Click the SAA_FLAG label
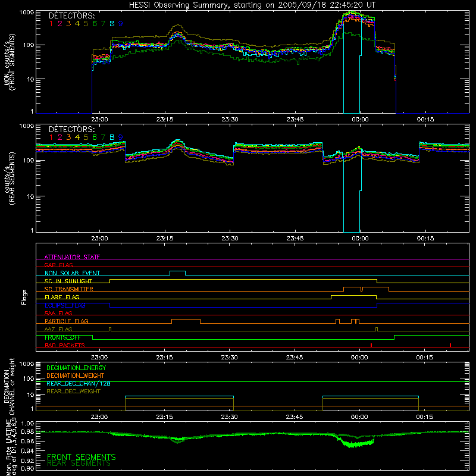This screenshot has width=476, height=476. [x=58, y=313]
